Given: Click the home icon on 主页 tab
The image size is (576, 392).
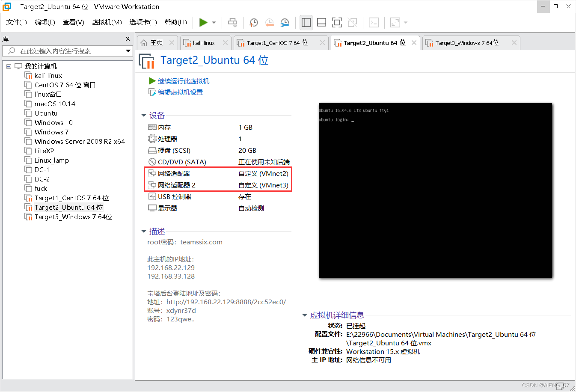Looking at the screenshot, I should click(x=144, y=43).
